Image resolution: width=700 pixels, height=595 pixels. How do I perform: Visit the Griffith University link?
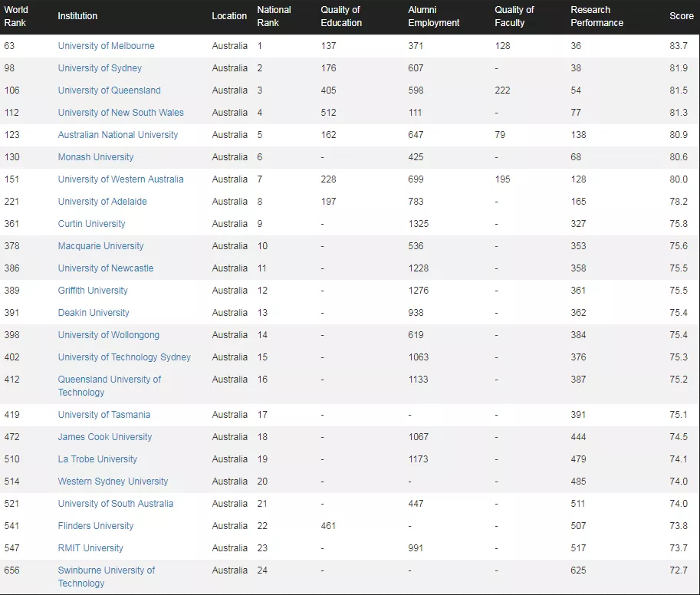pyautogui.click(x=93, y=291)
